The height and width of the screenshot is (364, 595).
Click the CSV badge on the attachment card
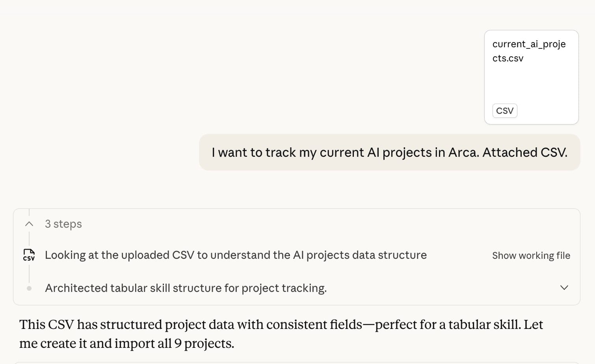coord(504,111)
